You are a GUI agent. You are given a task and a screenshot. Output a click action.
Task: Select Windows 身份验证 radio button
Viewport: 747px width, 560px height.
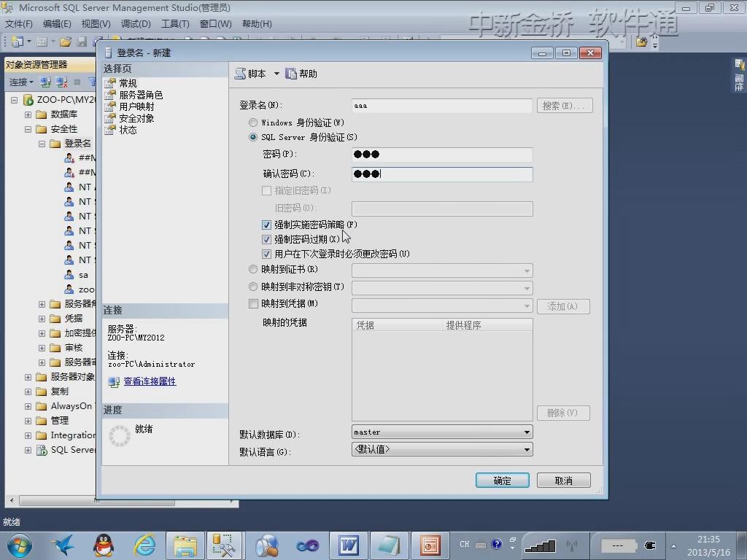tap(253, 122)
